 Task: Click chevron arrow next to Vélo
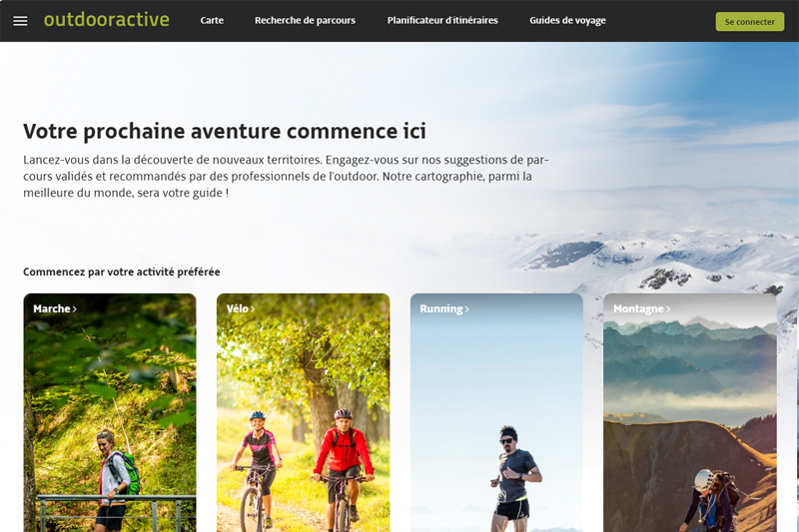pos(253,309)
